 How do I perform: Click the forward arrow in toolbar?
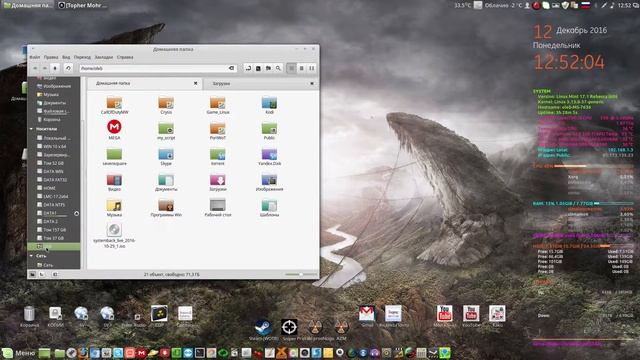coord(45,68)
